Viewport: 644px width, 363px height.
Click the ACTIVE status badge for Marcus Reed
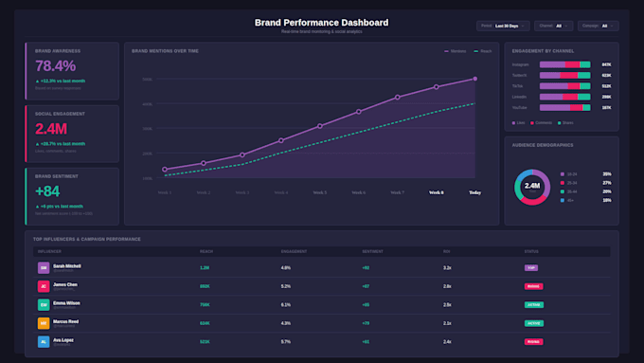pyautogui.click(x=534, y=323)
